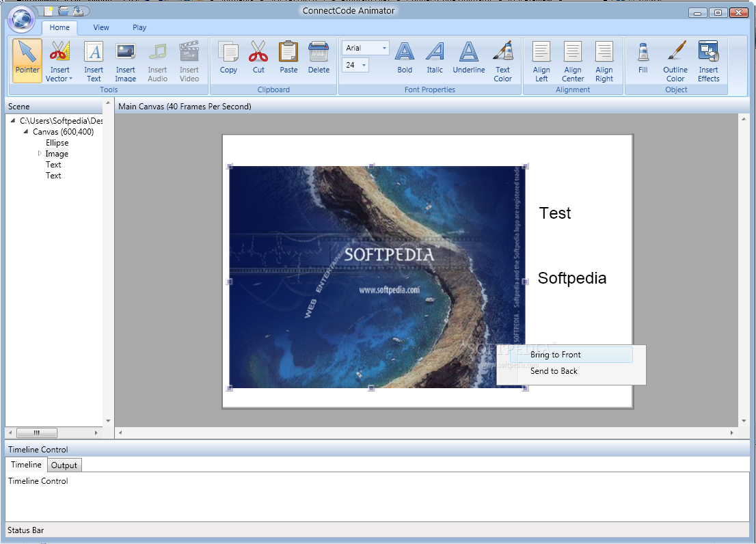Open the Insert Effects tool
The width and height of the screenshot is (756, 544).
(708, 60)
